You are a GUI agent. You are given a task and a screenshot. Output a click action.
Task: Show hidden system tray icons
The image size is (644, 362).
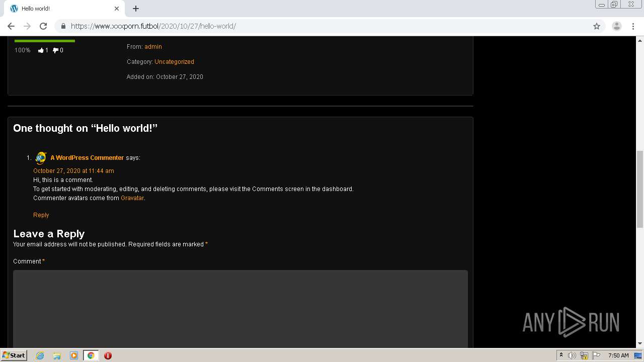click(x=561, y=355)
